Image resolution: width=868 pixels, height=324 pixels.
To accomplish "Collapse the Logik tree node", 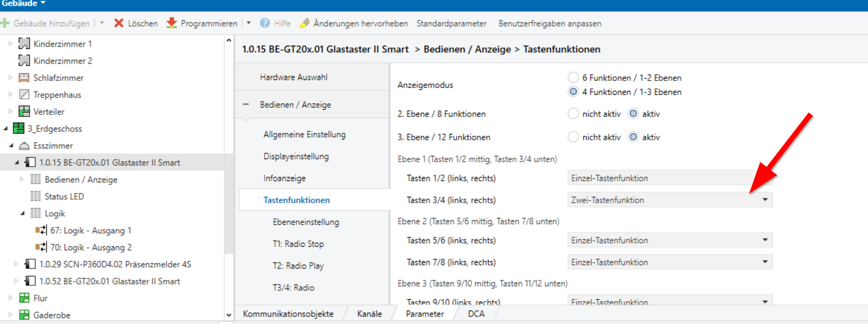I will point(22,213).
